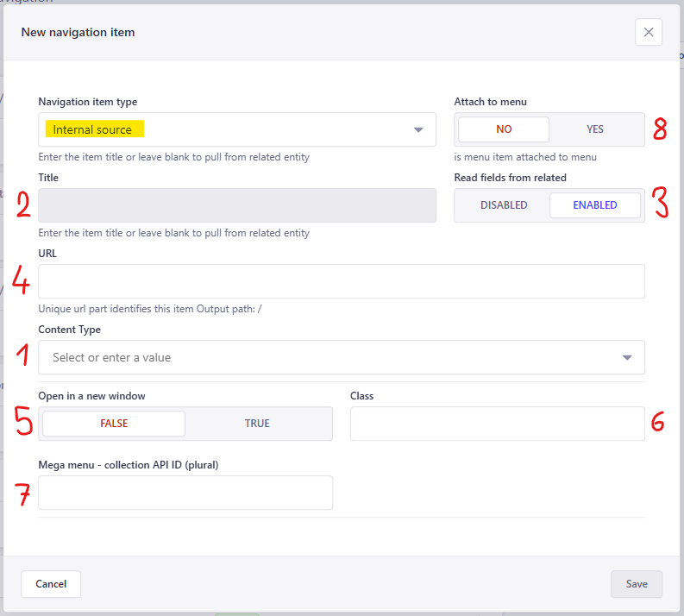Close the New navigation item dialog

pyautogui.click(x=648, y=32)
